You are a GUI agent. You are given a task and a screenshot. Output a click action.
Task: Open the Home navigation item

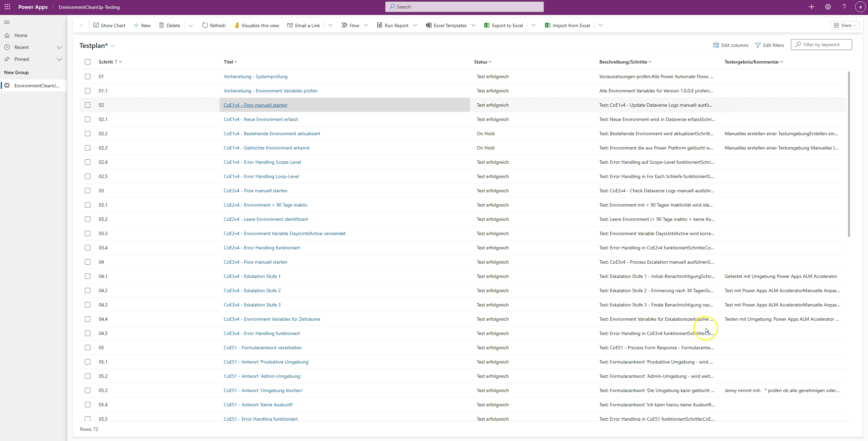tap(21, 35)
